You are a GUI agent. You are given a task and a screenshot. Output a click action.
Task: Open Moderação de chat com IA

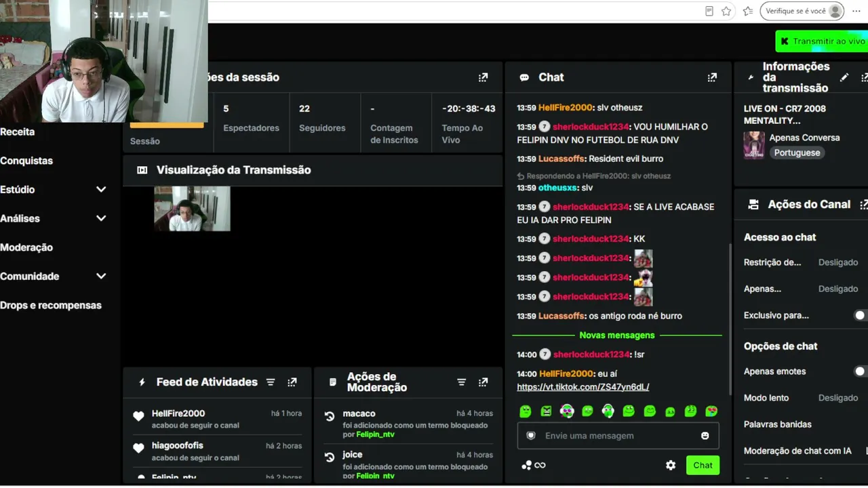[797, 451]
